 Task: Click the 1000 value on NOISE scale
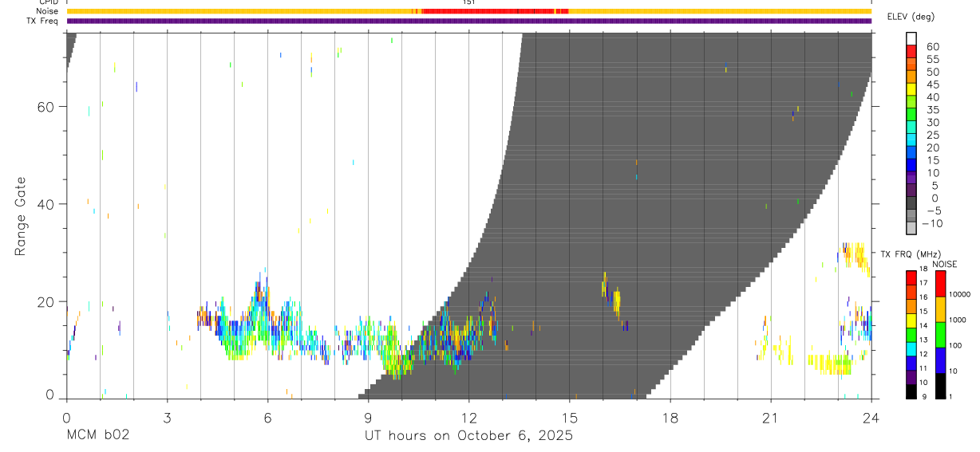coord(958,320)
